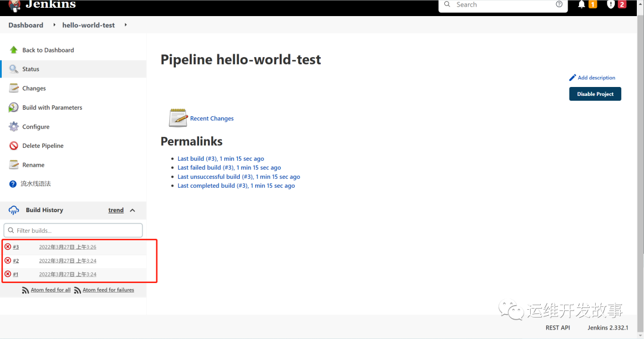The height and width of the screenshot is (339, 644).
Task: Click Dashboard breadcrumb link
Action: coord(26,25)
